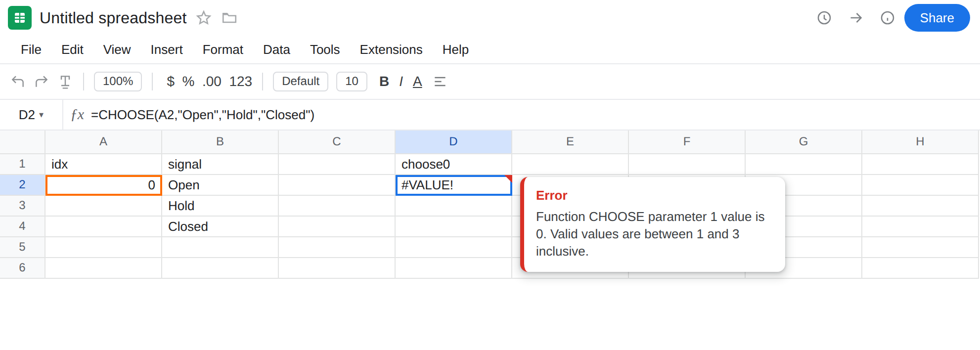Open the 123 number formats
Viewport: 980px width, 350px height.
(241, 81)
